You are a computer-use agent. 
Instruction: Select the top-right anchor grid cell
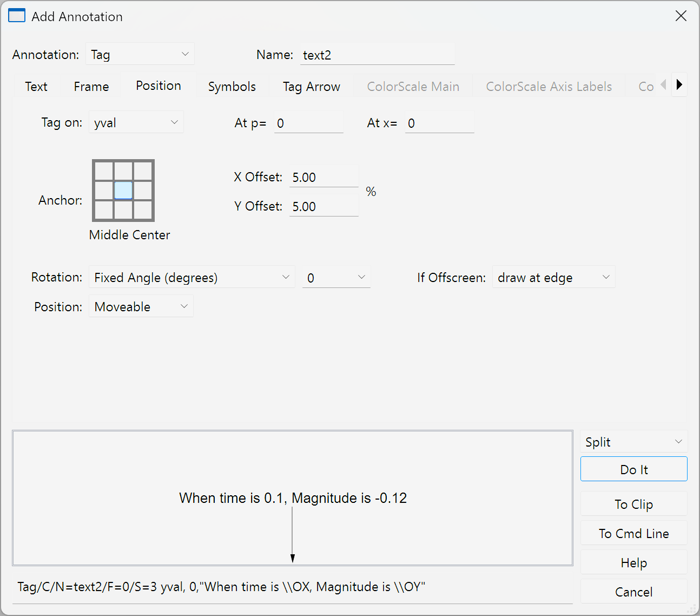(143, 171)
